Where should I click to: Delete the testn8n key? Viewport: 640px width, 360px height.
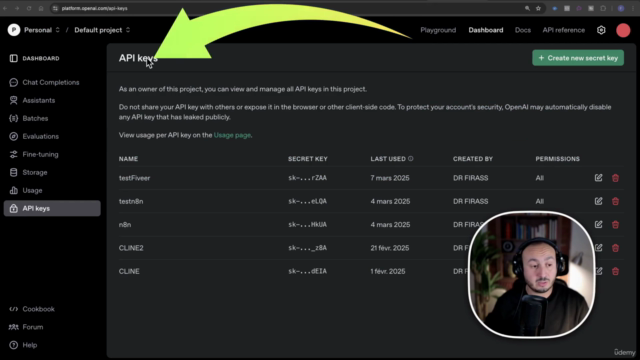[x=615, y=201]
